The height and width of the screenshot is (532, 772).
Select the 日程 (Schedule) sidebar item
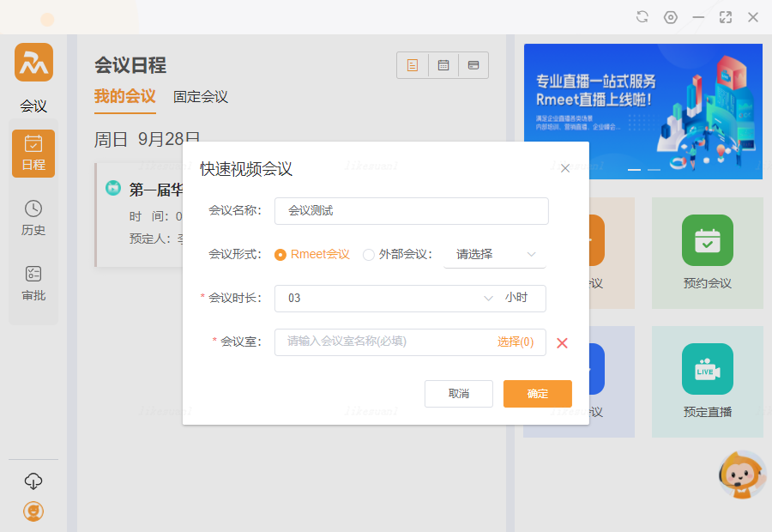(x=33, y=153)
